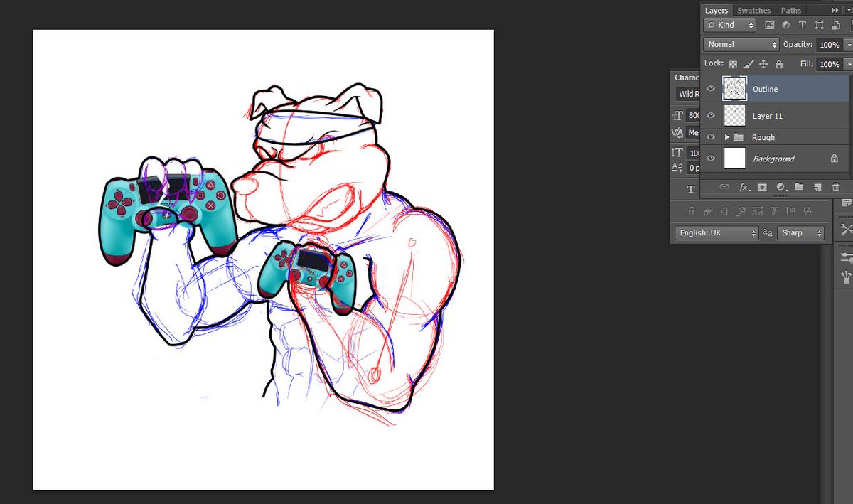Screen dimensions: 853x504
Task: Enable lock transparent pixels
Action: click(732, 64)
